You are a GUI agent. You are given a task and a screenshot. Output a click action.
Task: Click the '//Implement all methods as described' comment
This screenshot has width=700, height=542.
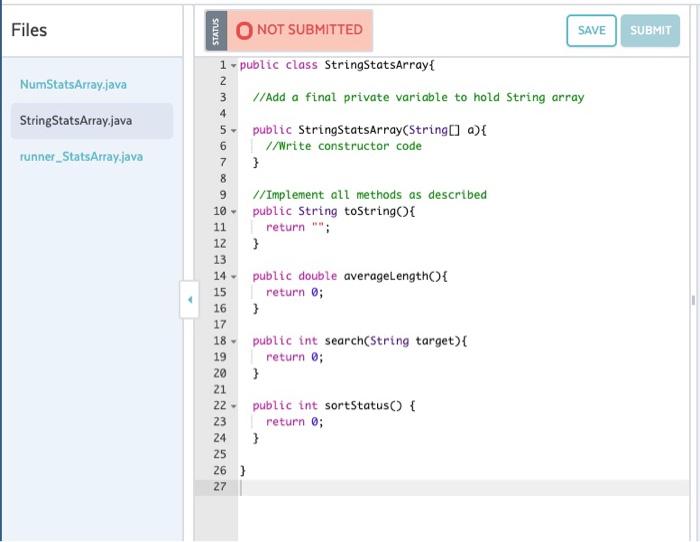[x=370, y=195]
